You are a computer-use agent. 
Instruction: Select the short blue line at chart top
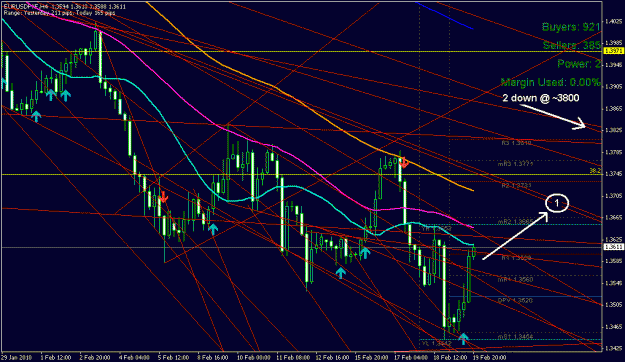[444, 15]
